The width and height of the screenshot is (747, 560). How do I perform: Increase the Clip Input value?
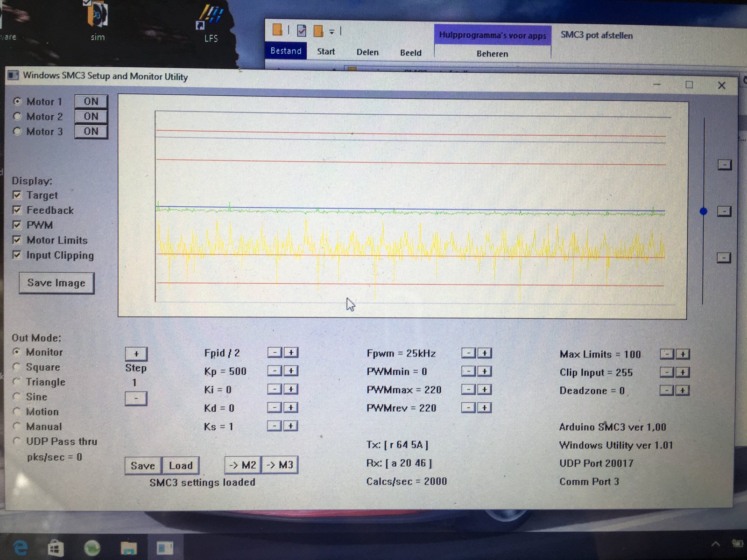[x=683, y=372]
